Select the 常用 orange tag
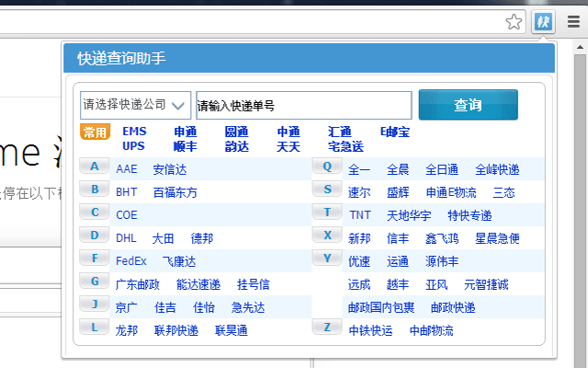This screenshot has height=368, width=588. (x=95, y=132)
